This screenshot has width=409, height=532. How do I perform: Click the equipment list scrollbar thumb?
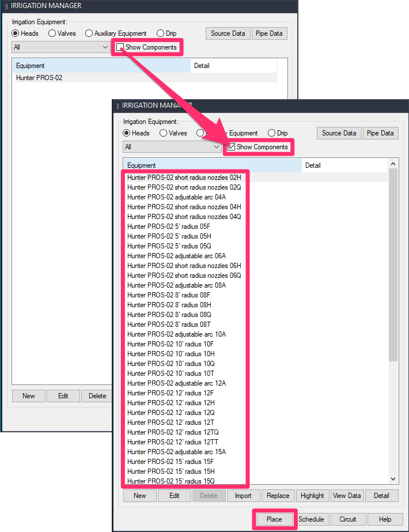tap(393, 265)
